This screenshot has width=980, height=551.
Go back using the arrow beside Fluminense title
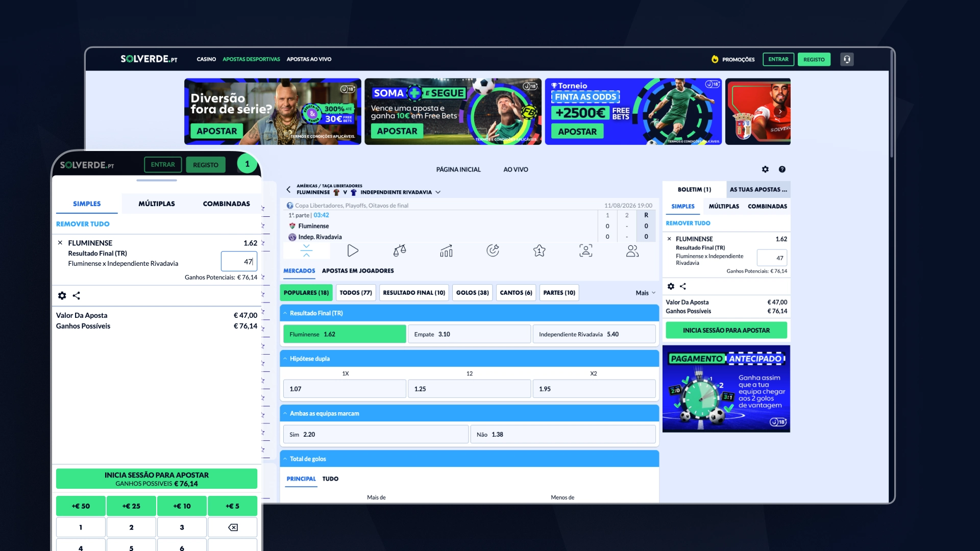pyautogui.click(x=288, y=189)
